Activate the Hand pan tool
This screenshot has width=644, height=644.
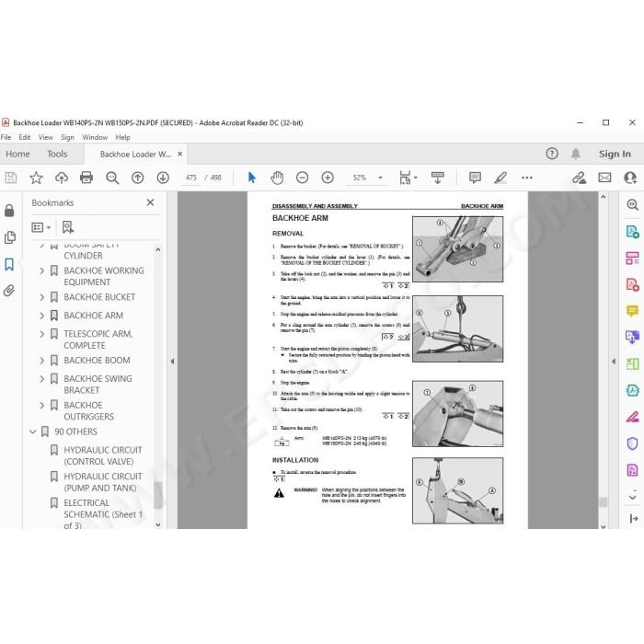coord(277,178)
